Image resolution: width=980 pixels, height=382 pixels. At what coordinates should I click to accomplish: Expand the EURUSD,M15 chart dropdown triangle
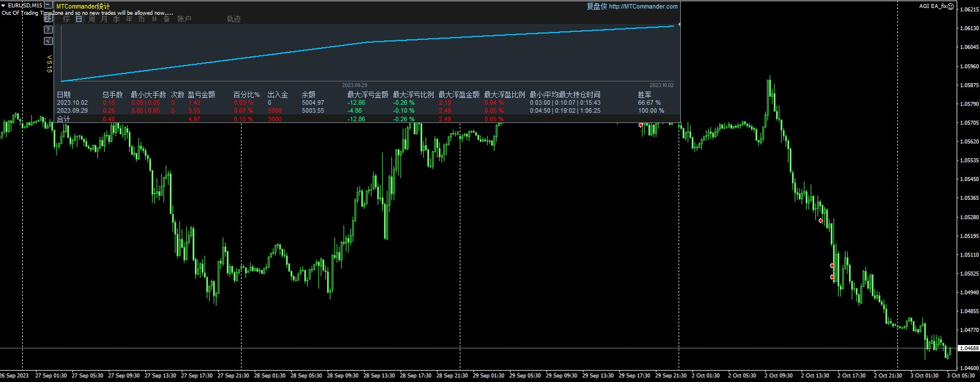click(x=3, y=5)
